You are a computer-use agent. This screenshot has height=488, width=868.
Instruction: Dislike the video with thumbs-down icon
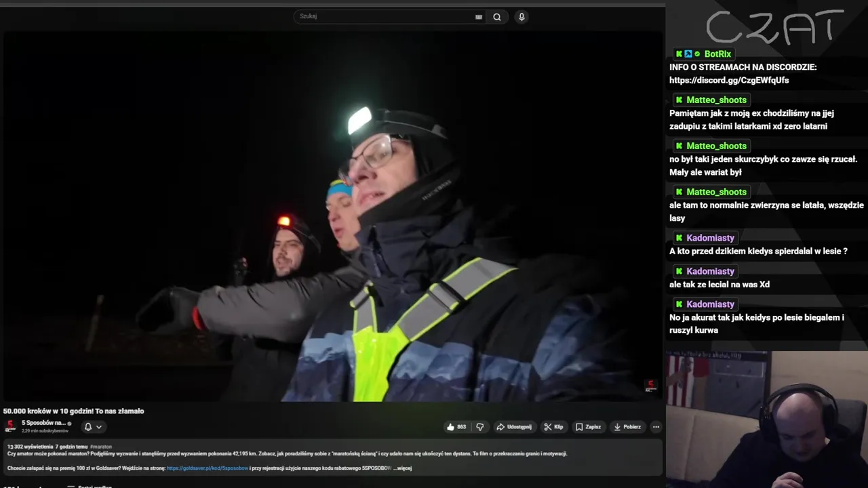(x=480, y=427)
